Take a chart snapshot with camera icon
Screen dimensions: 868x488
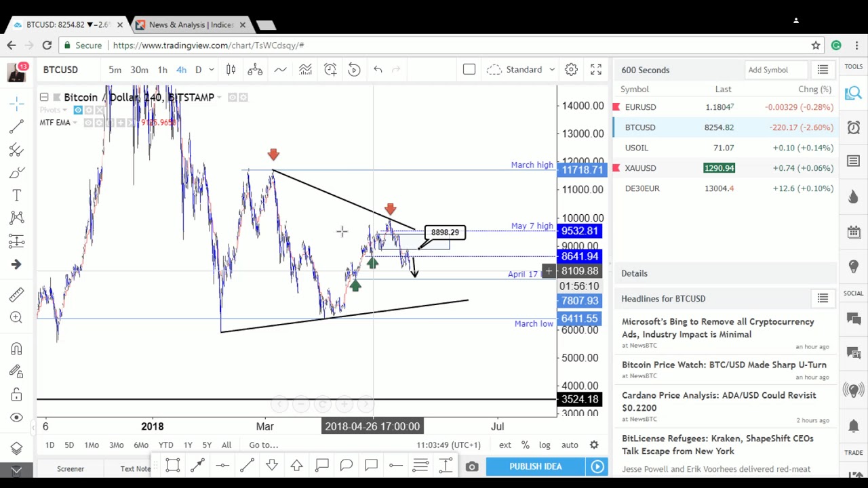coord(472,466)
